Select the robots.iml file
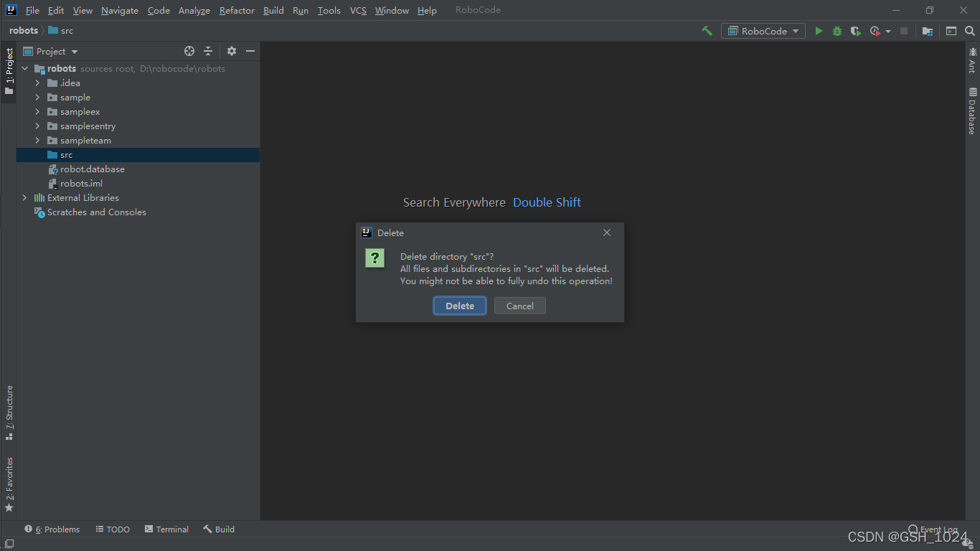The height and width of the screenshot is (551, 980). point(138,184)
